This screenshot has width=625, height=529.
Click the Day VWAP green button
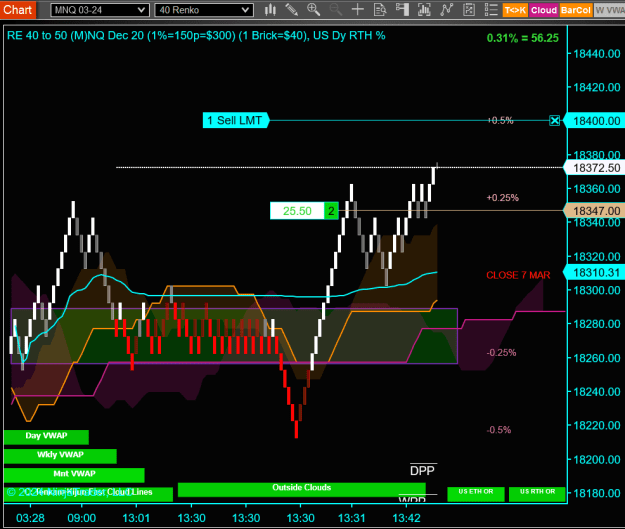pyautogui.click(x=46, y=437)
